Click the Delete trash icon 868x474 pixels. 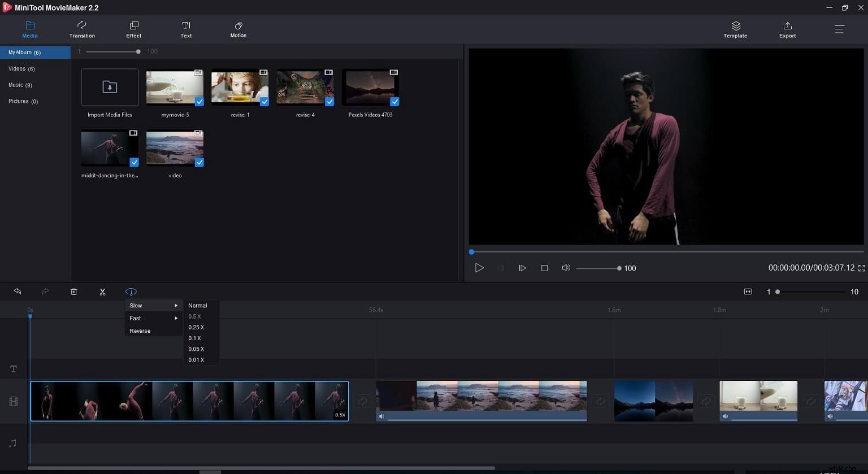(73, 292)
